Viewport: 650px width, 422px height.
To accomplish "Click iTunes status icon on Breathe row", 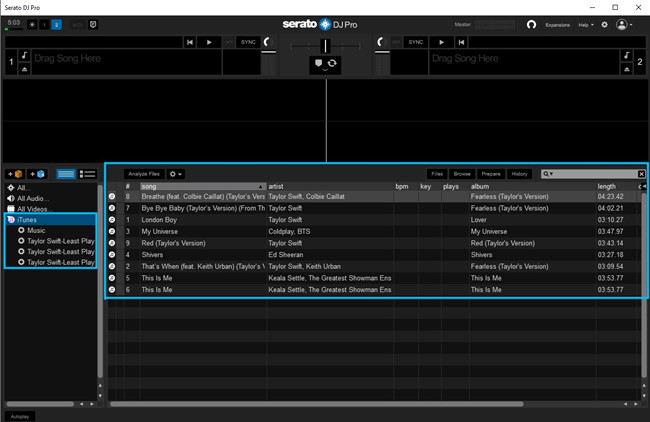I will click(x=112, y=196).
